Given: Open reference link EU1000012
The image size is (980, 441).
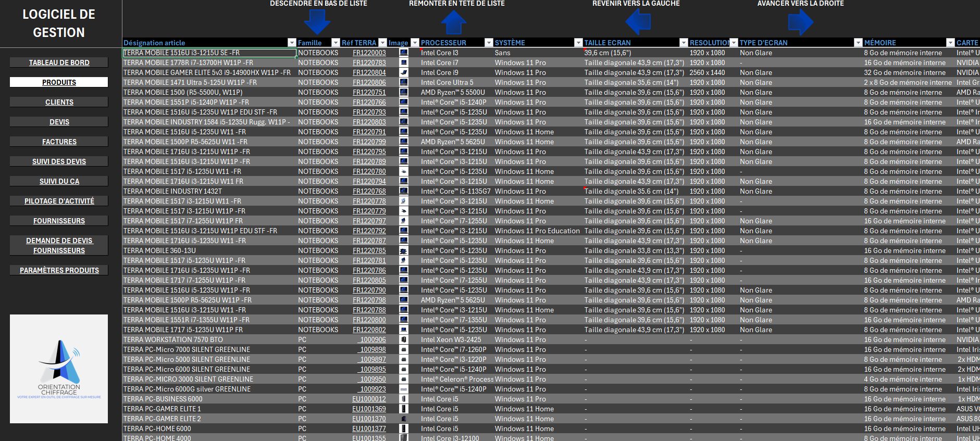Looking at the screenshot, I should 369,399.
